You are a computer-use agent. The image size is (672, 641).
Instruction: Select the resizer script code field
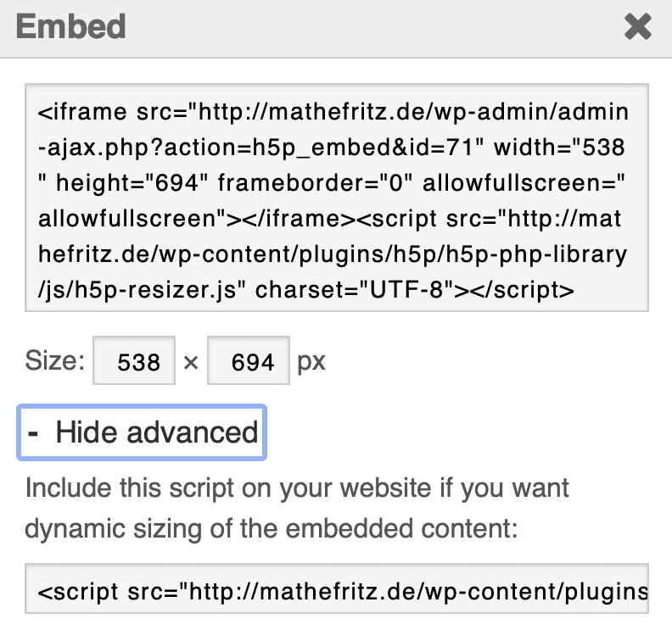pos(337,588)
